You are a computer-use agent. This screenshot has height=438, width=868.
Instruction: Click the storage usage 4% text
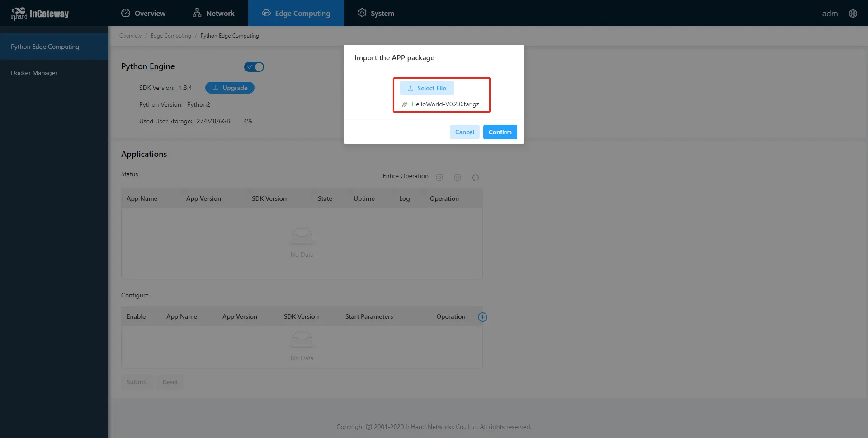(248, 121)
